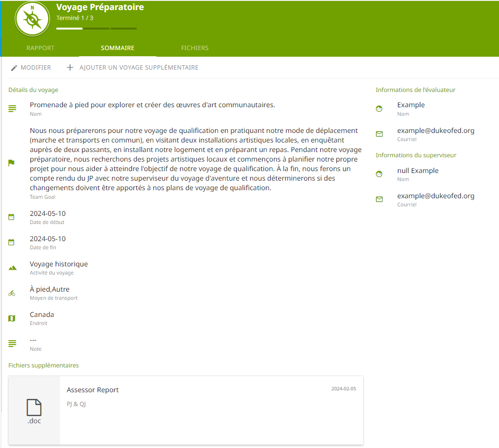Click the supervisor's envelope email icon
Viewport: 499px width, 448px height.
click(379, 199)
